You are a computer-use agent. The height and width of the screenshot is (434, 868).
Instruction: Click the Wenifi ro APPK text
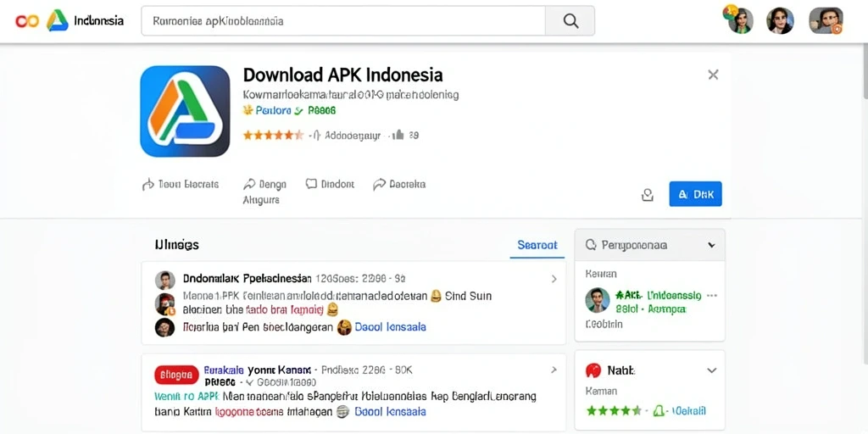(186, 397)
